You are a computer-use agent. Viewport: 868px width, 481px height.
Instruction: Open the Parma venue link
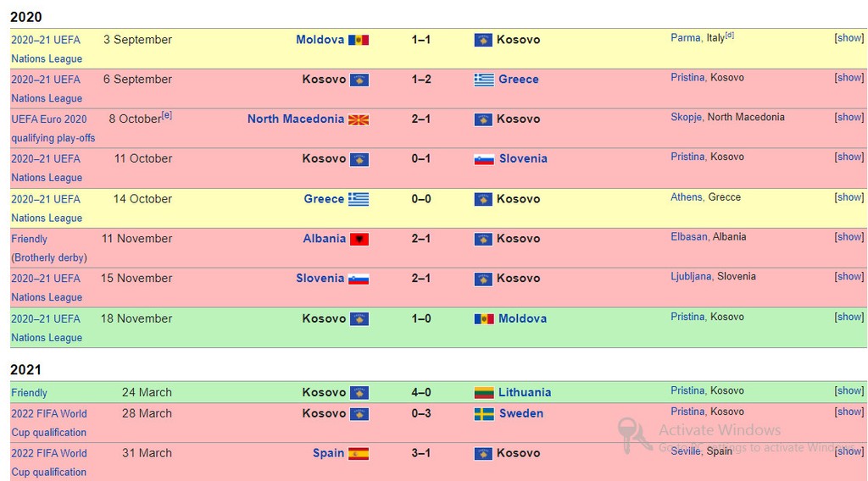click(685, 37)
